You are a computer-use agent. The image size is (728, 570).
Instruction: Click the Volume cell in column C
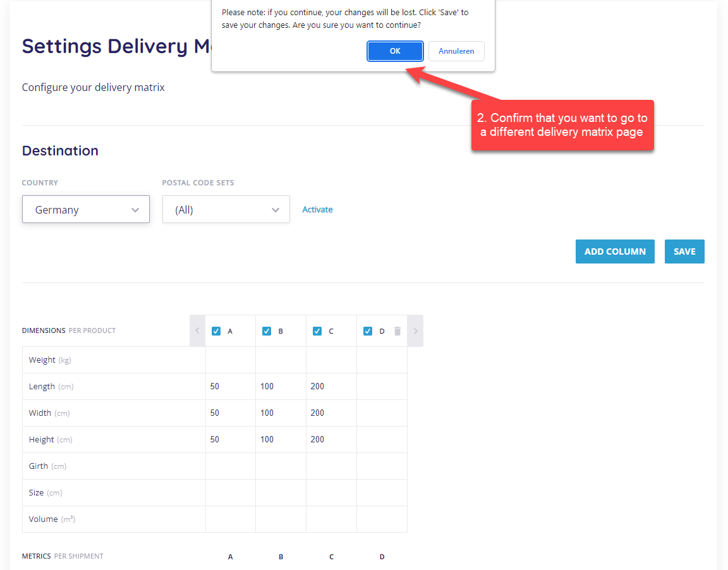click(x=332, y=519)
